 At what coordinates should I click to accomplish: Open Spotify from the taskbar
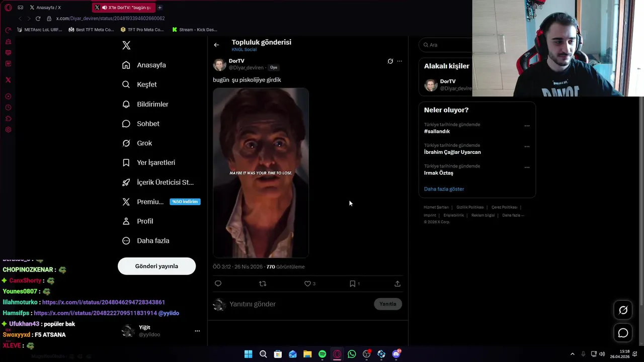(322, 354)
